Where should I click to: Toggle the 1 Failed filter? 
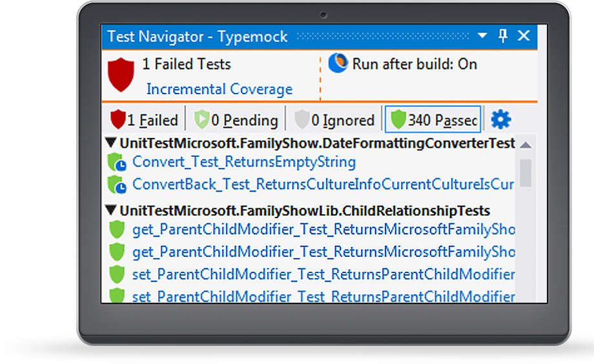click(x=144, y=120)
